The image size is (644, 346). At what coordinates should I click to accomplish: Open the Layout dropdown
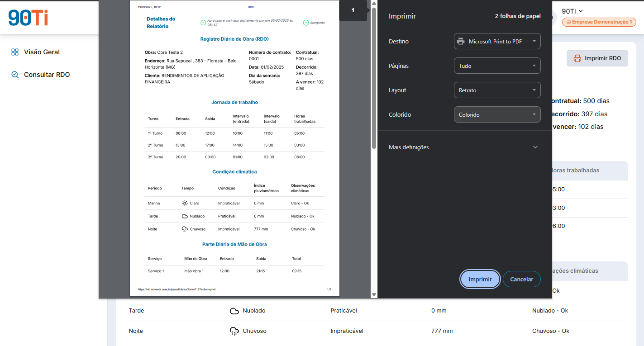click(497, 90)
